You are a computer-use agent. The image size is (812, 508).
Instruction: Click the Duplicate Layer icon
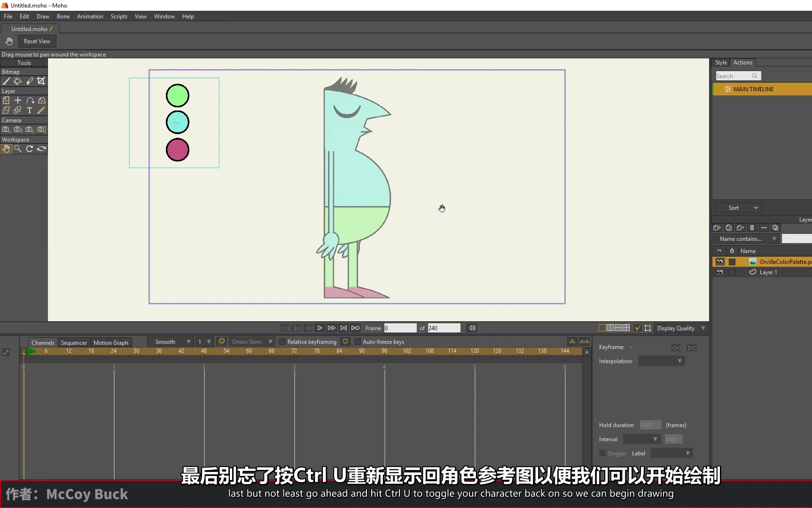(728, 228)
